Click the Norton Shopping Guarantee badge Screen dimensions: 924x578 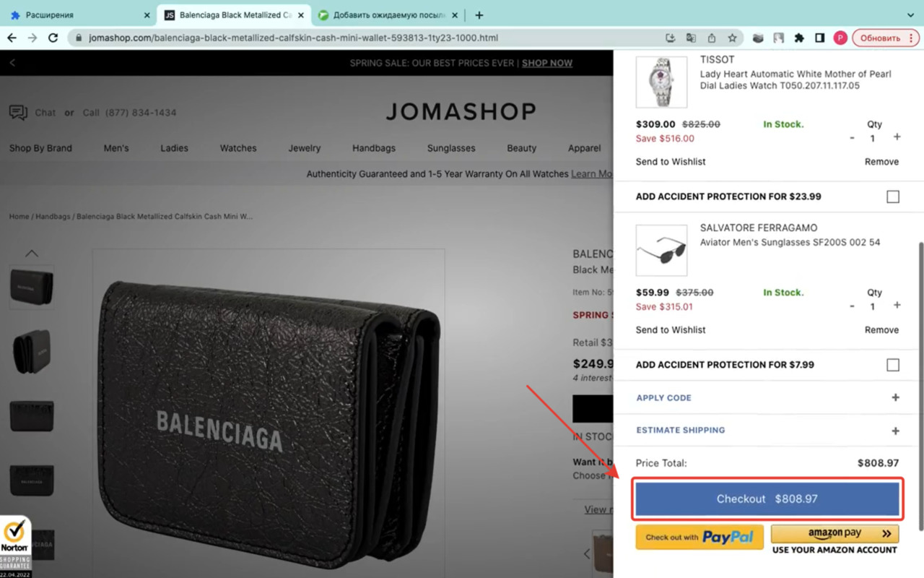coord(15,546)
